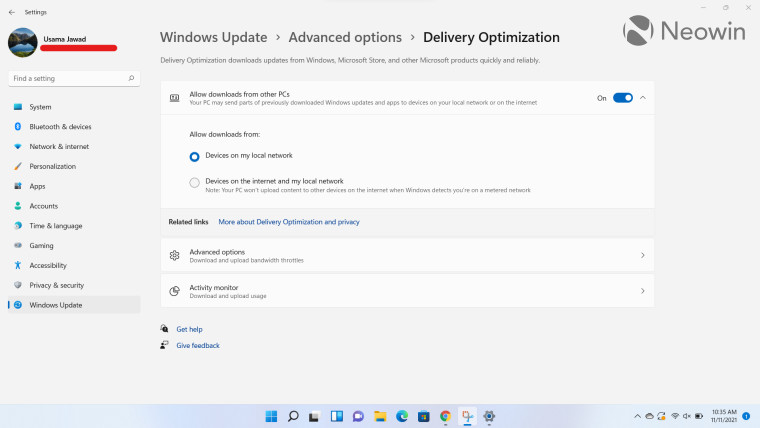
Task: Open Widgets from the taskbar
Action: click(x=336, y=416)
